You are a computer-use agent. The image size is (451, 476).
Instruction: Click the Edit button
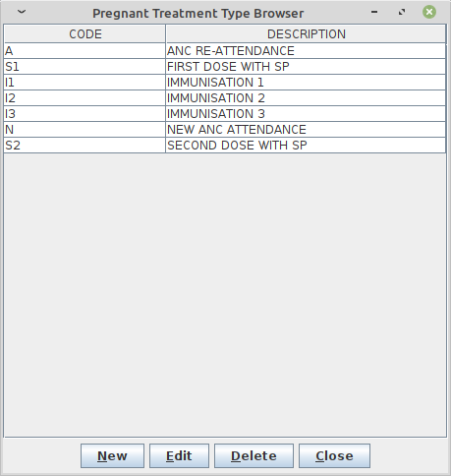[179, 455]
